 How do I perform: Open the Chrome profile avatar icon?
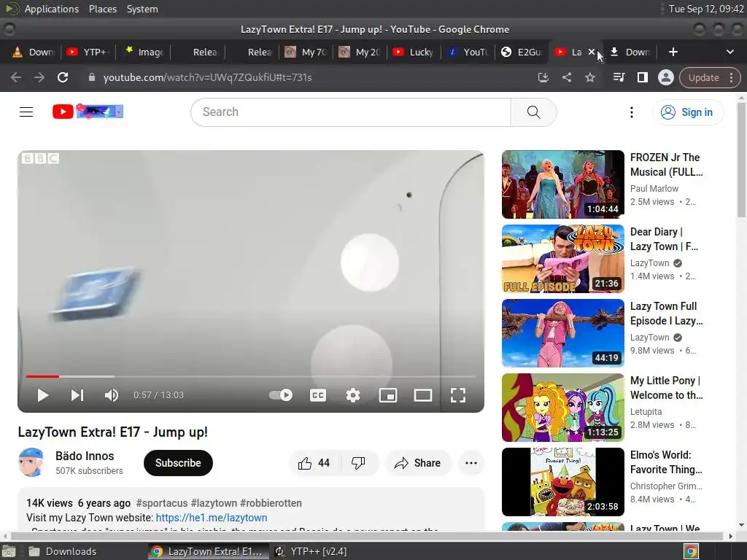pyautogui.click(x=665, y=77)
